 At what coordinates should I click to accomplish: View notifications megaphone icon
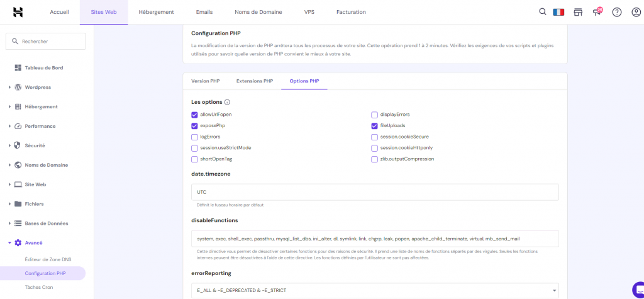[597, 12]
